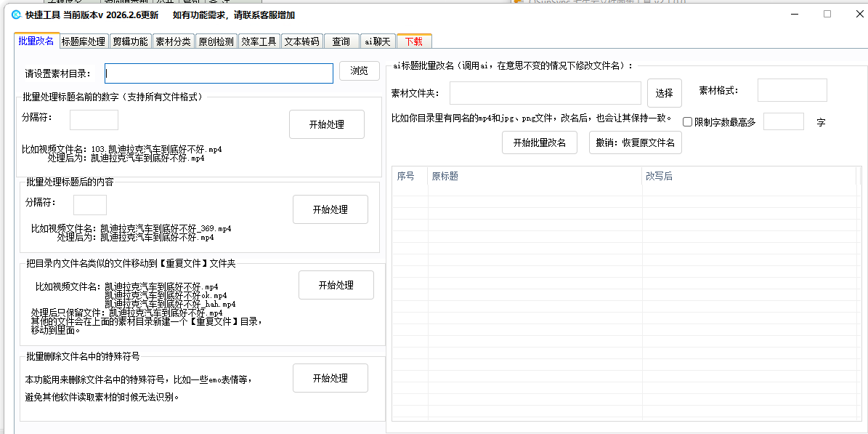Go to the 原创检测 tab
This screenshot has width=868, height=434.
[x=216, y=41]
